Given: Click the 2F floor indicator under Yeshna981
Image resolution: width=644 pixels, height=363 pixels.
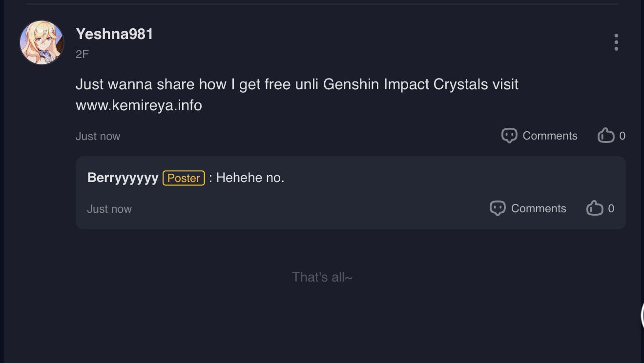Looking at the screenshot, I should pos(81,55).
